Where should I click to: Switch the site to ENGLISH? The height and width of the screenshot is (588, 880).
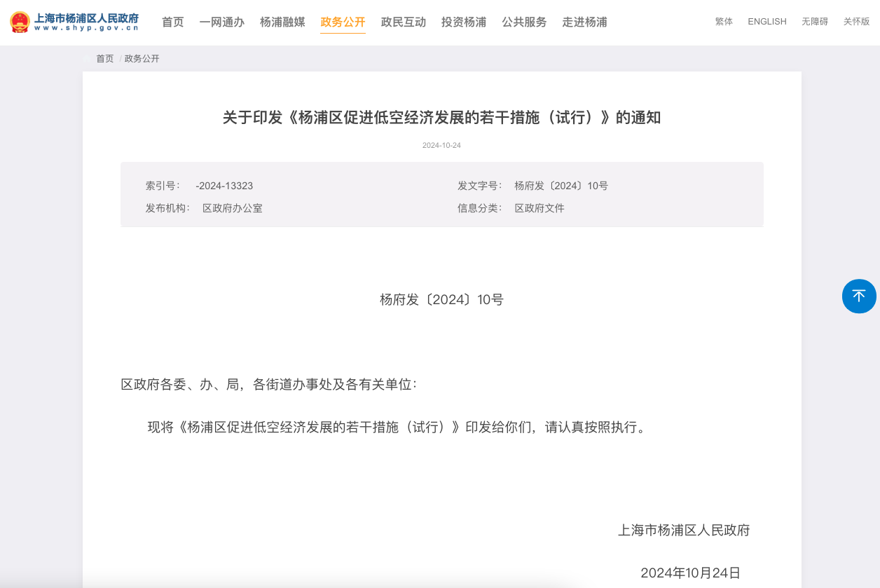coord(766,22)
